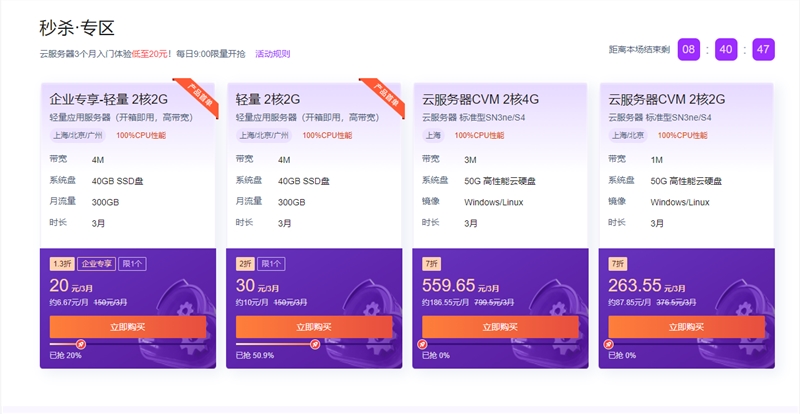This screenshot has height=414, width=800.
Task: Click the 3M bandwidth value
Action: tap(470, 160)
